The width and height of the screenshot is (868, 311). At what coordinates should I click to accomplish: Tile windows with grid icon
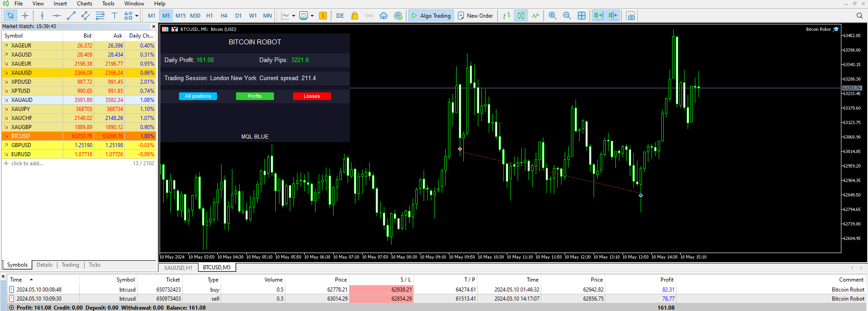(581, 16)
